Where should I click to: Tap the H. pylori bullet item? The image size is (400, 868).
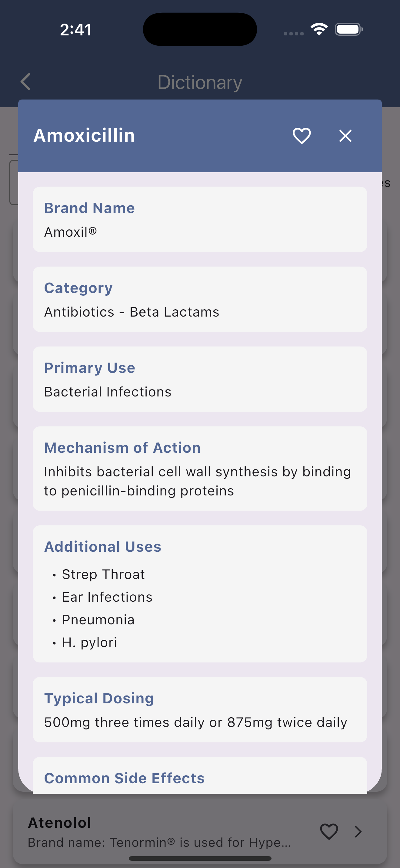pos(89,642)
